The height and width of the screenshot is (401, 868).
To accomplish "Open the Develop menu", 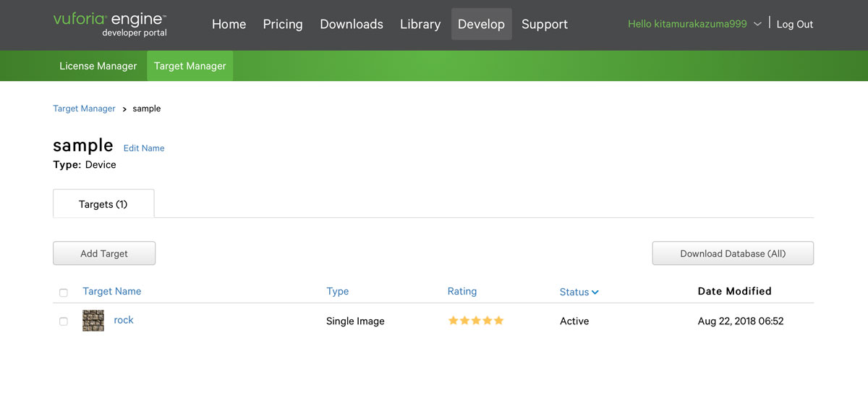I will [481, 24].
